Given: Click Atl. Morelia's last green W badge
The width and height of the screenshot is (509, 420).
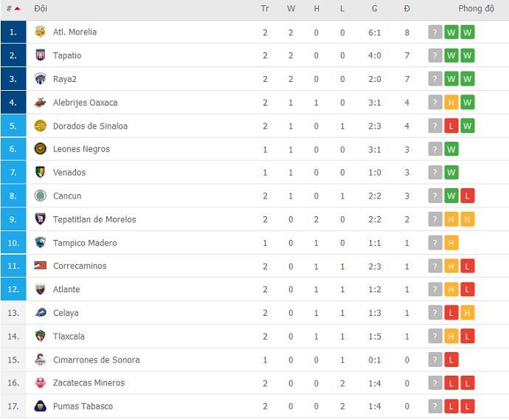Looking at the screenshot, I should [x=468, y=32].
